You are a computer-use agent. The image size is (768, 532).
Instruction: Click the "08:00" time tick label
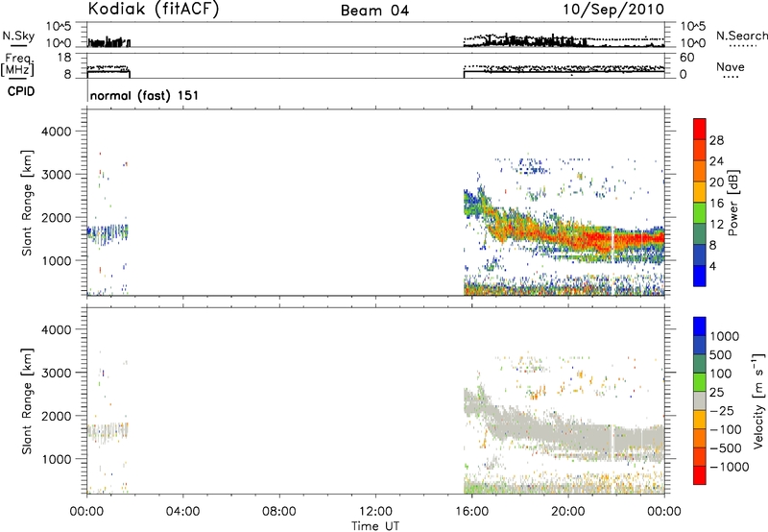tap(278, 512)
